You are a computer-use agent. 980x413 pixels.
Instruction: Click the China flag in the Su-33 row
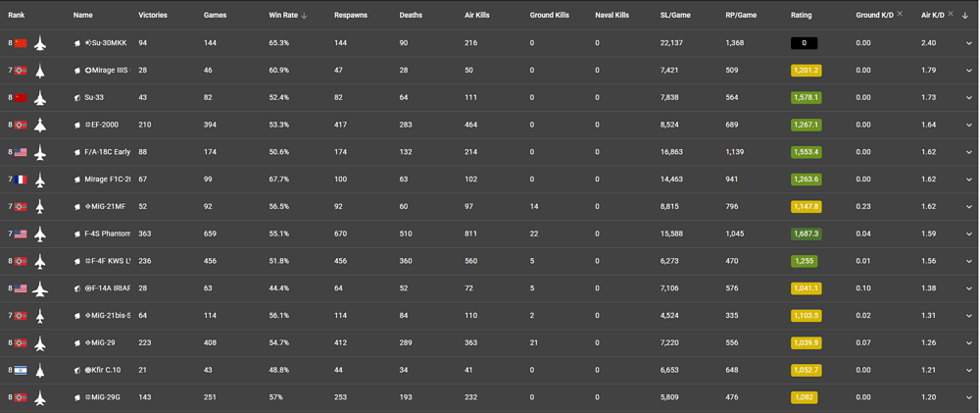21,98
